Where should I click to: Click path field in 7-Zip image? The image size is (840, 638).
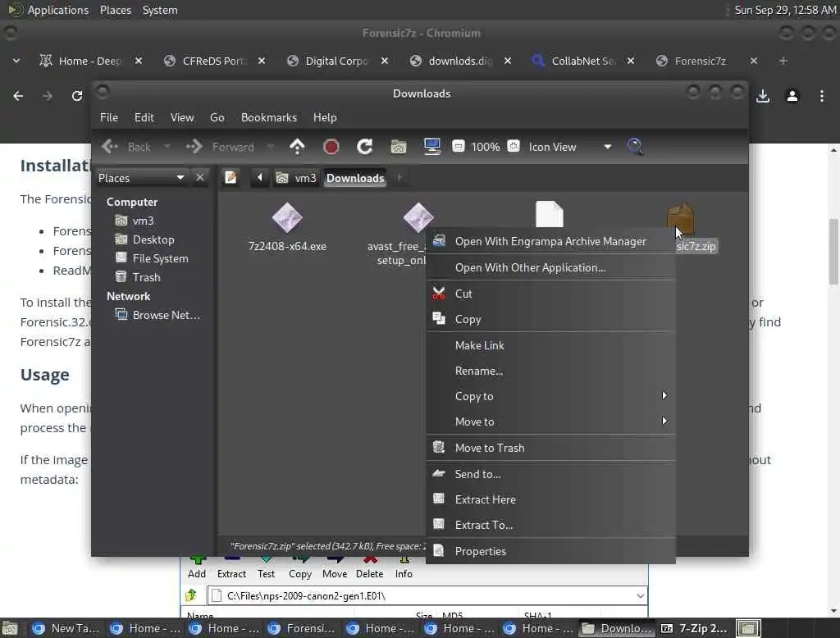tap(427, 595)
